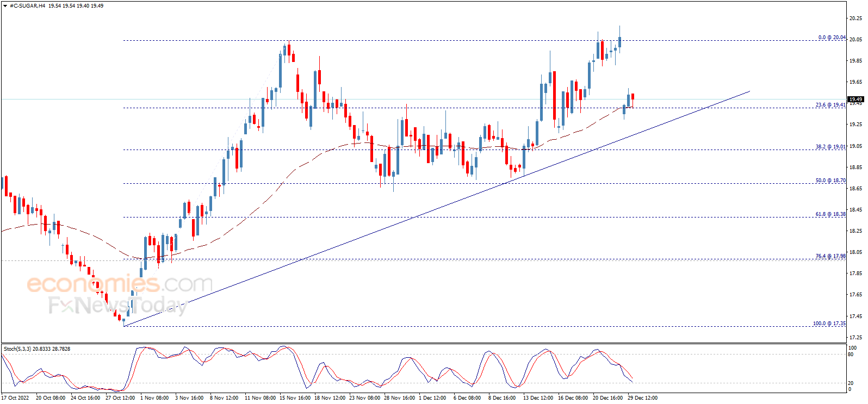Click the 20.25 value on price scale
The height and width of the screenshot is (404, 868).
855,18
